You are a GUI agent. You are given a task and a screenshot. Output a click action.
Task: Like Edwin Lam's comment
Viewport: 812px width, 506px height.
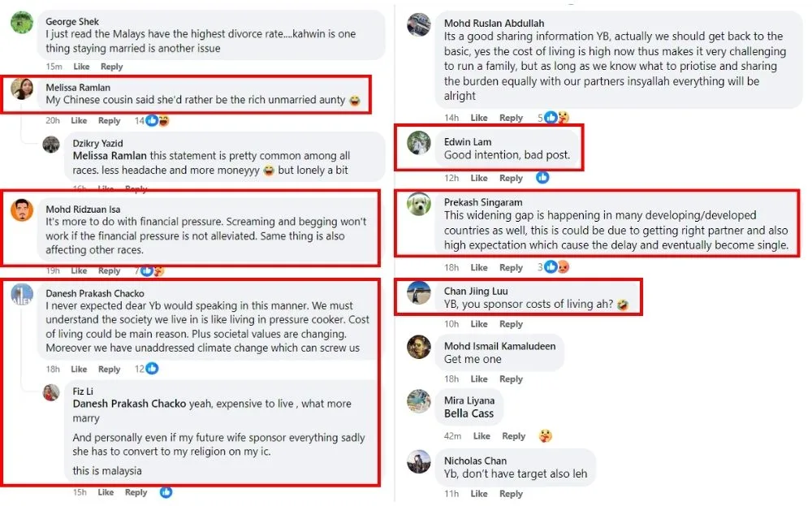click(x=479, y=178)
